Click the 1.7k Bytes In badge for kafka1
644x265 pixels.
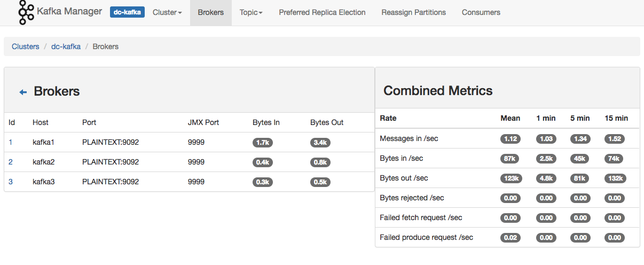pyautogui.click(x=263, y=143)
